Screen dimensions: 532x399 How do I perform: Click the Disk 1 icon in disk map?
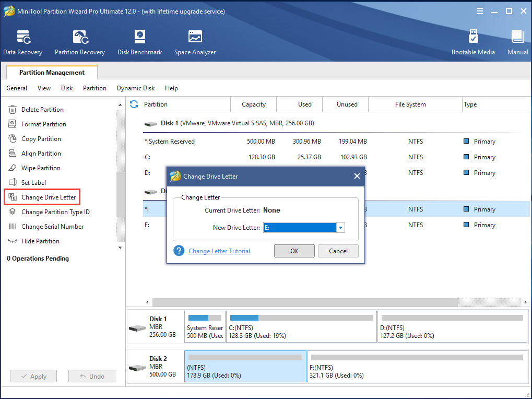[137, 328]
